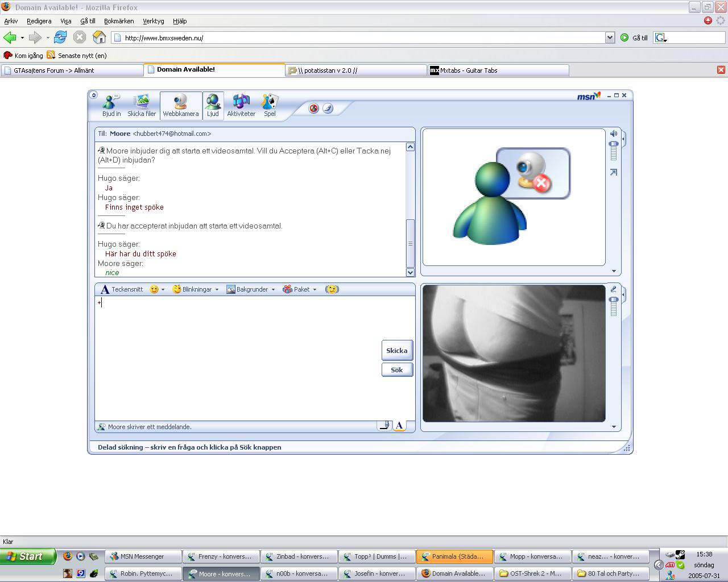
Task: Open the Aktiviteter activities icon
Action: click(241, 106)
